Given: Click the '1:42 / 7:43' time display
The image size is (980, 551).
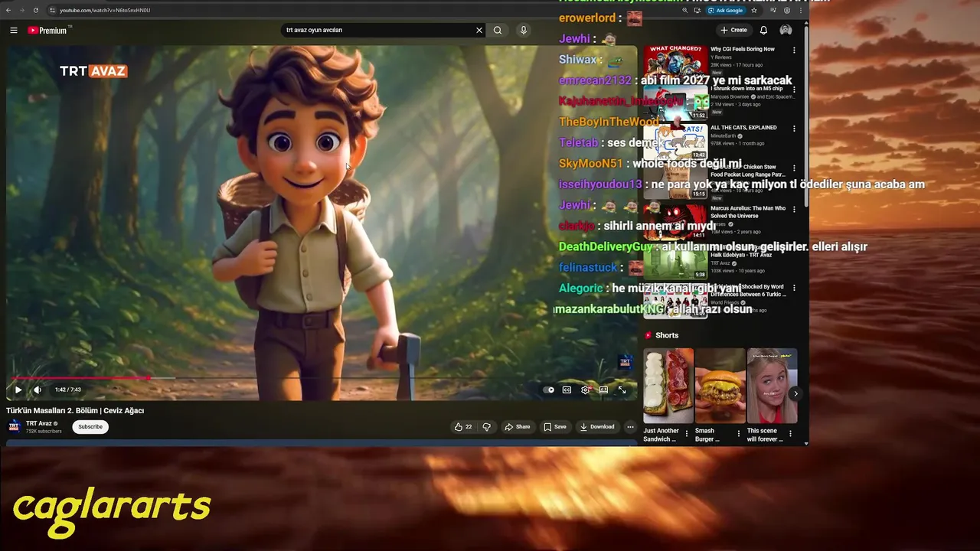Looking at the screenshot, I should coord(68,390).
